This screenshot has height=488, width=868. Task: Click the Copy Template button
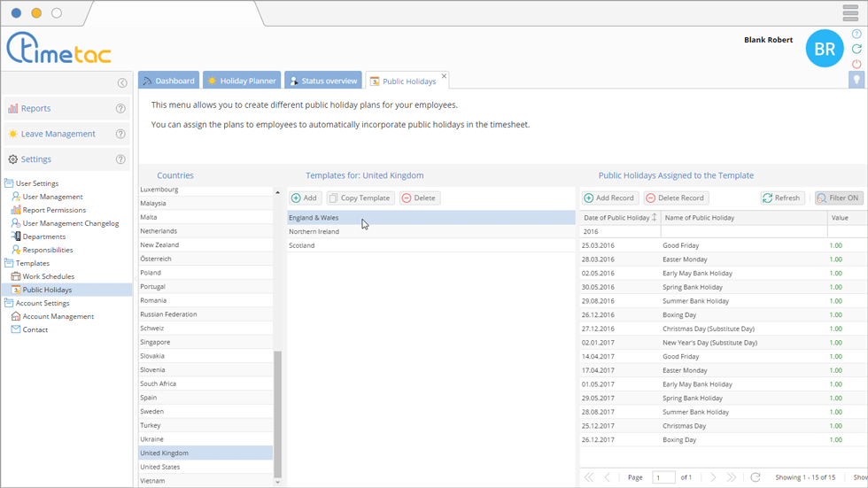click(360, 198)
